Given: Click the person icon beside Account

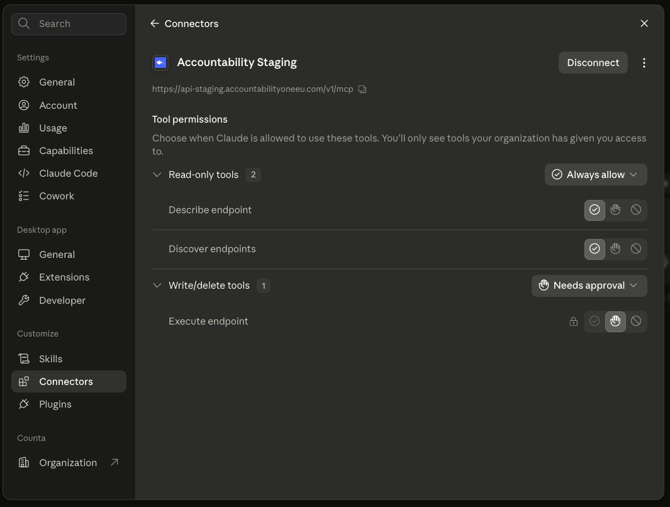Looking at the screenshot, I should click(24, 105).
